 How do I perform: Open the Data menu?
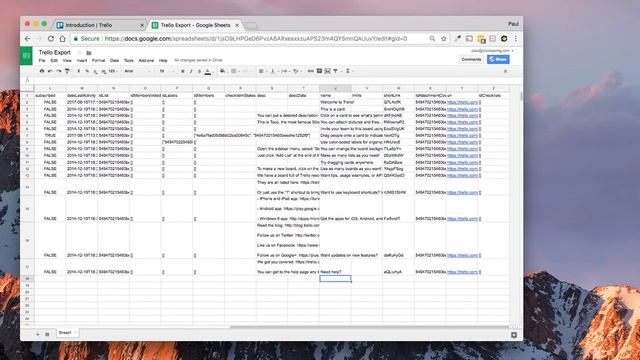coord(114,60)
